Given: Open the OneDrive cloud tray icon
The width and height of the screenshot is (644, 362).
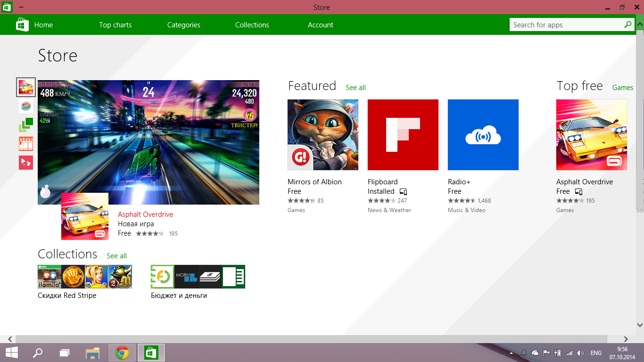Looking at the screenshot, I should pyautogui.click(x=535, y=353).
